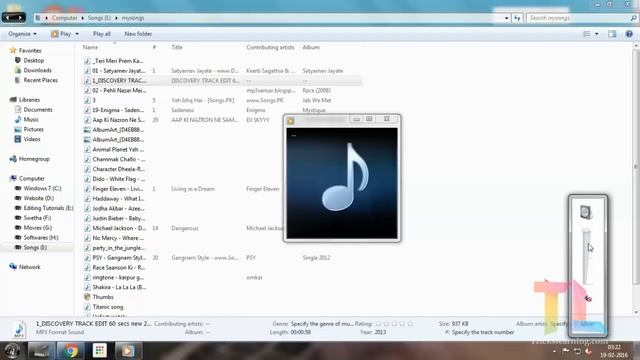Sort by the Album column header

pos(311,47)
